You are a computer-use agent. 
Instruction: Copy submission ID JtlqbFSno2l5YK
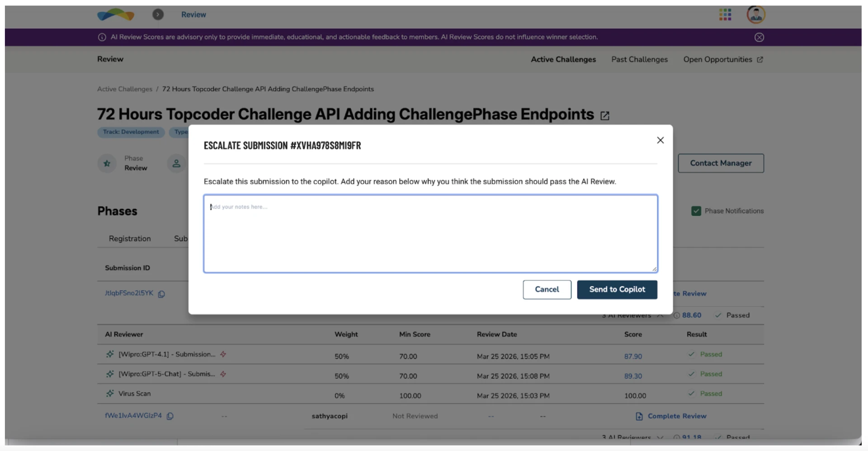click(x=161, y=294)
